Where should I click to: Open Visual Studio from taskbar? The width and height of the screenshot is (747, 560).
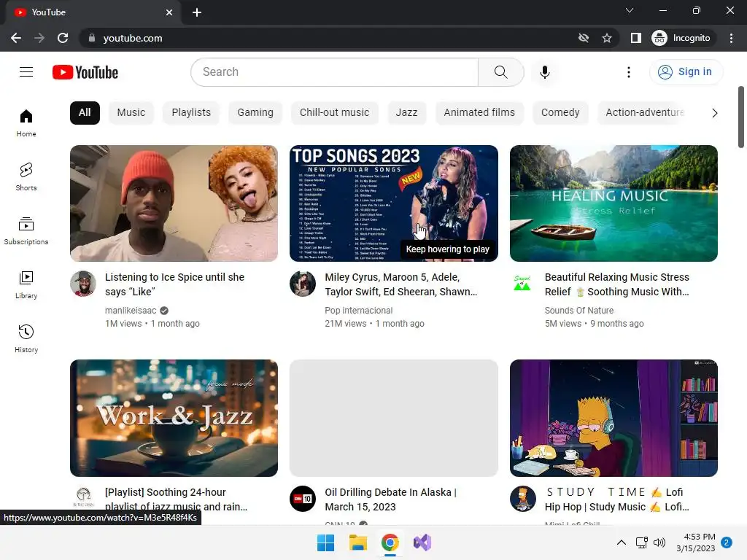pos(422,542)
